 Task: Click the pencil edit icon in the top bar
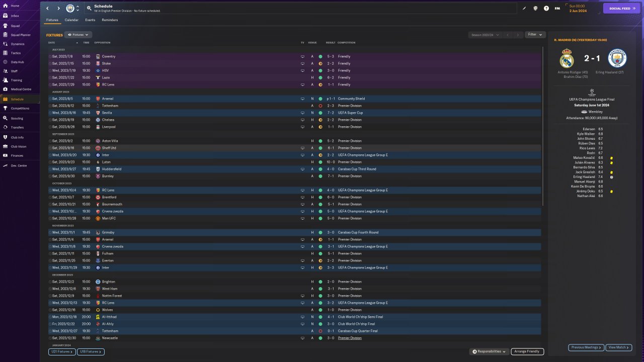point(524,9)
